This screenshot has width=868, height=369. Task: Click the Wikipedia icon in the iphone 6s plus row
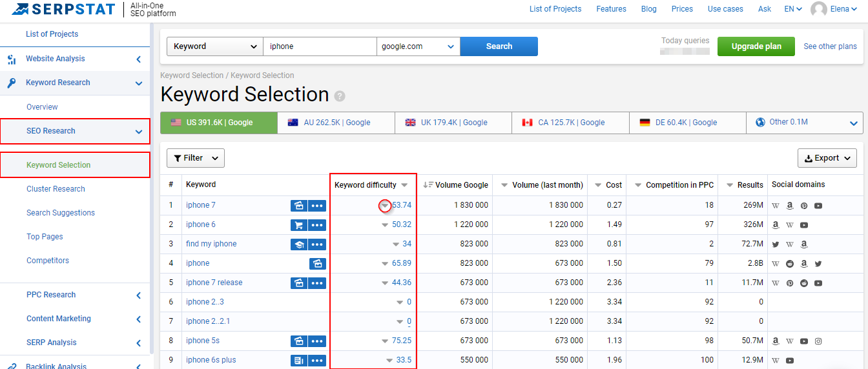[x=776, y=361]
